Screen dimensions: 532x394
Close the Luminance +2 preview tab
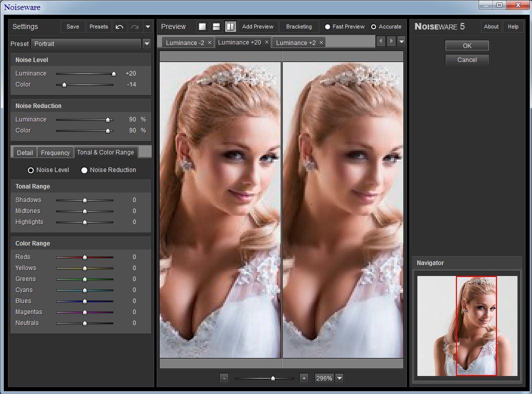pyautogui.click(x=321, y=42)
